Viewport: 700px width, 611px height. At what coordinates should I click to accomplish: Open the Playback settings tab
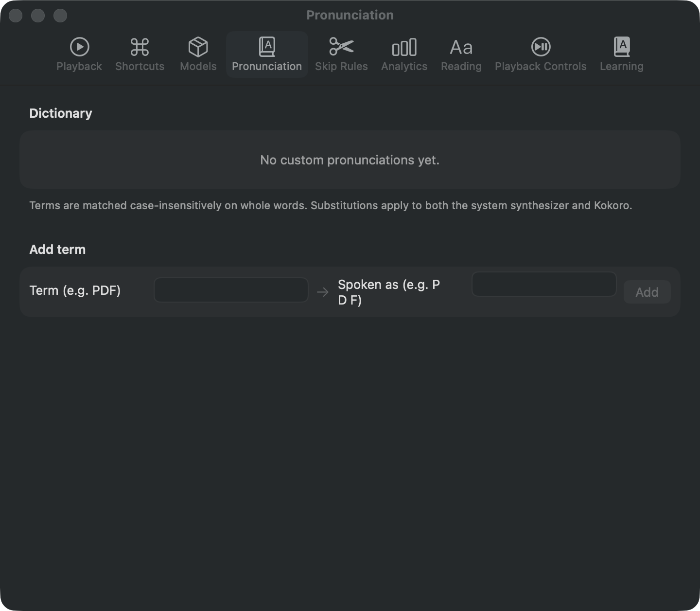tap(79, 54)
